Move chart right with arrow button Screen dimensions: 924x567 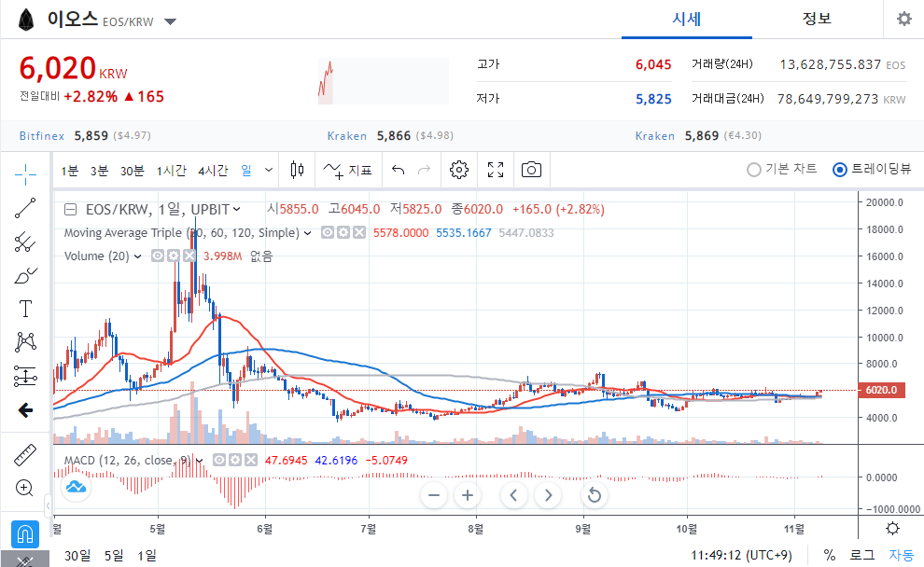[548, 495]
